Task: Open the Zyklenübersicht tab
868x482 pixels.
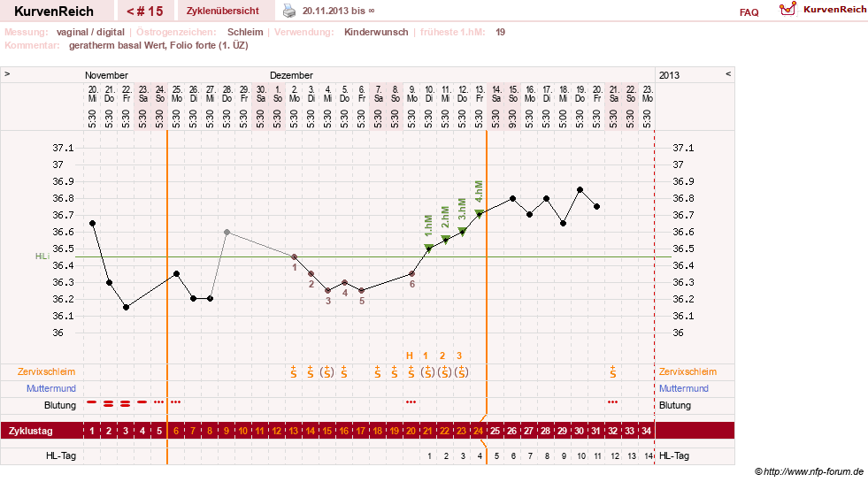Action: [223, 11]
